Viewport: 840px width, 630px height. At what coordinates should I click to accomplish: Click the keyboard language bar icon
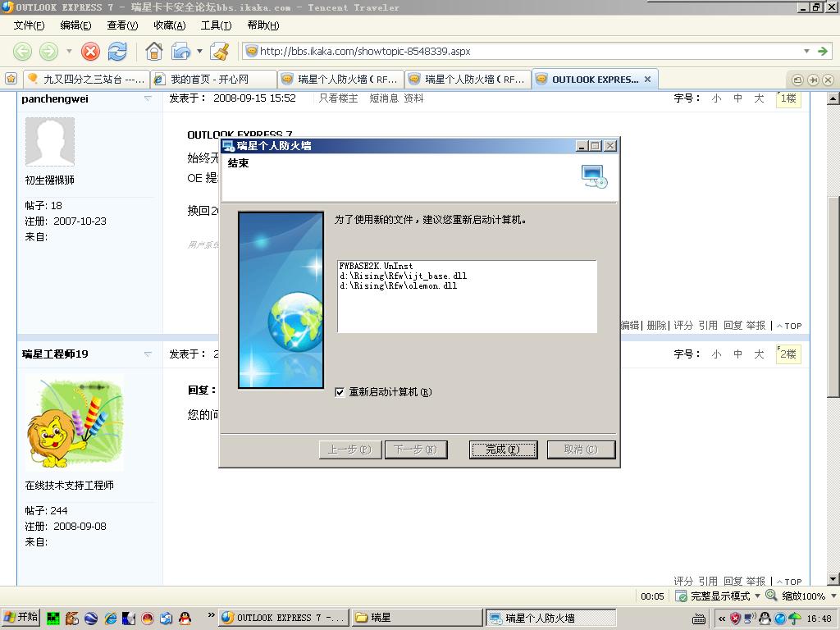click(699, 619)
